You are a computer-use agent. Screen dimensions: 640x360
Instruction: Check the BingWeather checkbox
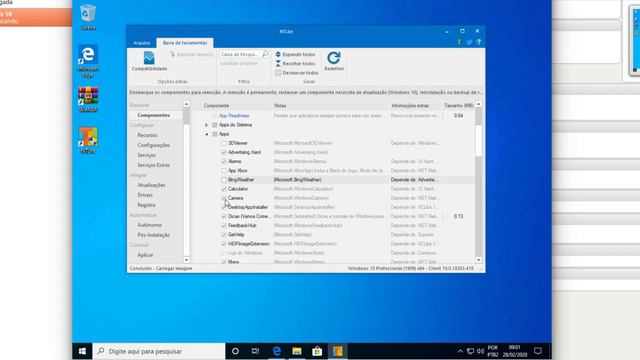coord(224,180)
